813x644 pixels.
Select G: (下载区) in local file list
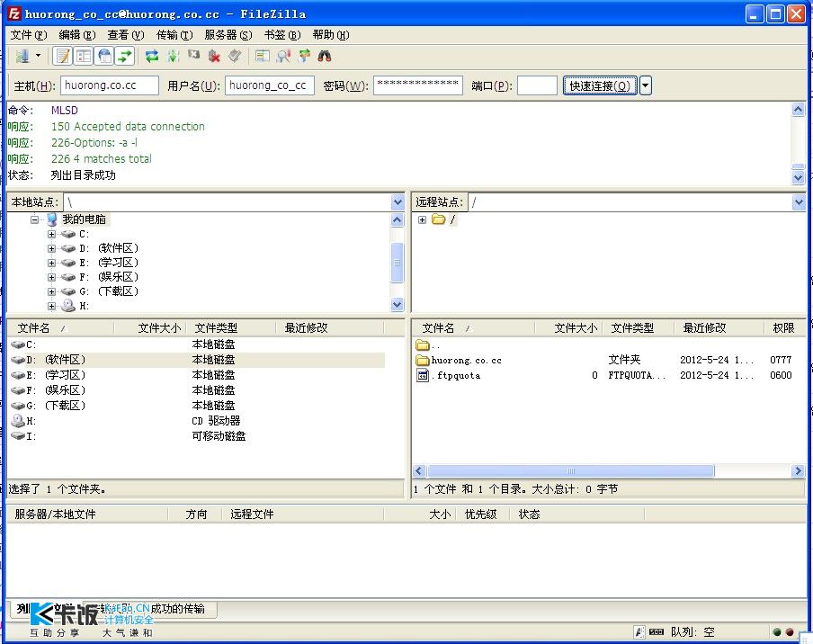197,406
